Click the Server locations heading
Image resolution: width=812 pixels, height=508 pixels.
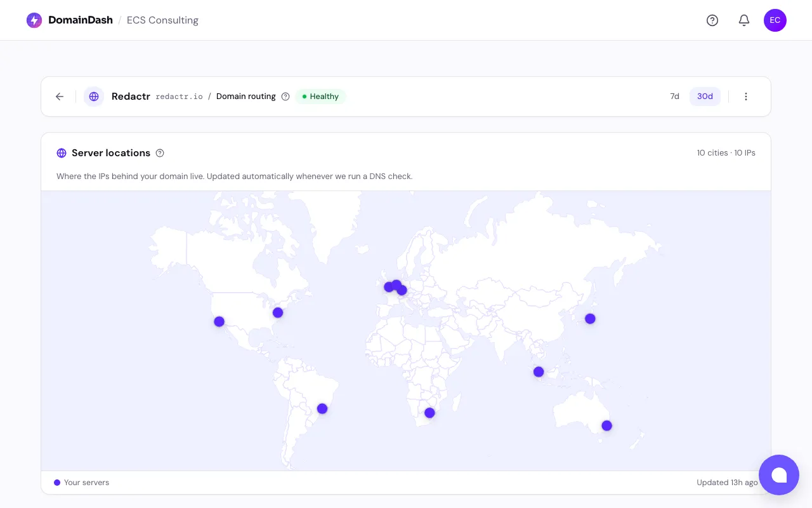click(x=111, y=153)
